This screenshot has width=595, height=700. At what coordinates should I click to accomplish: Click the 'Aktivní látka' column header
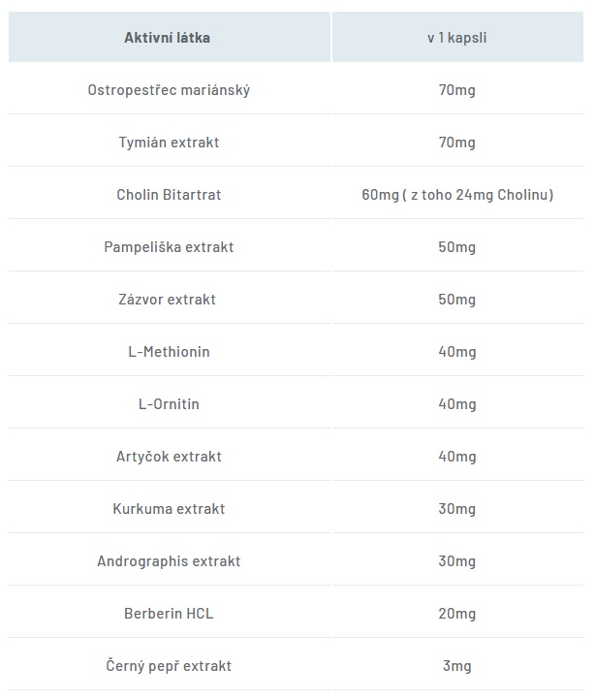pyautogui.click(x=170, y=37)
